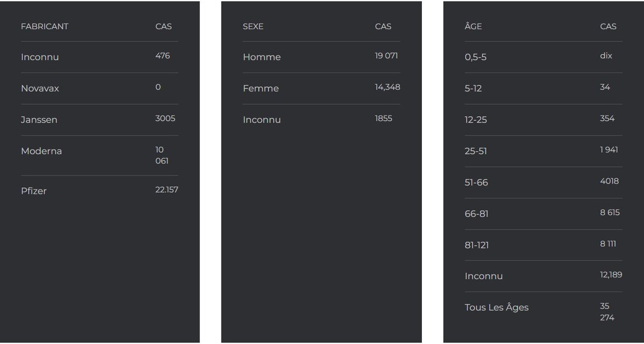644x344 pixels.
Task: Click the 51-66 age row
Action: tap(476, 182)
